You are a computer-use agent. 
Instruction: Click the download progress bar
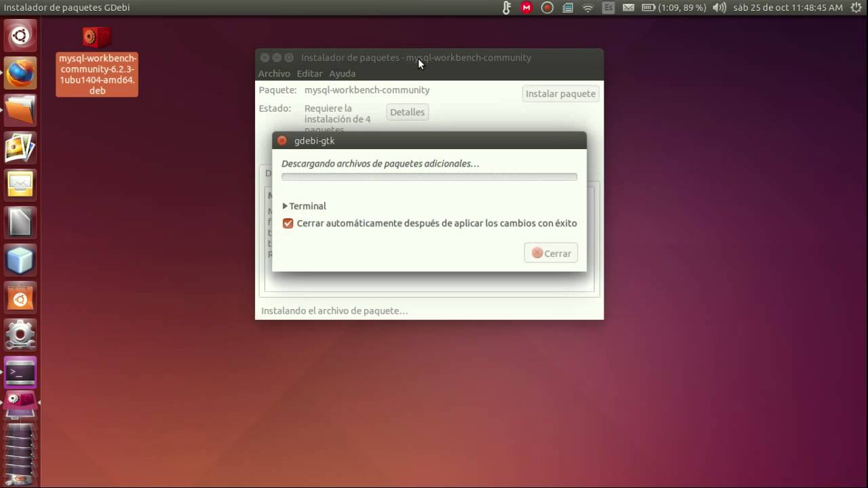point(429,177)
